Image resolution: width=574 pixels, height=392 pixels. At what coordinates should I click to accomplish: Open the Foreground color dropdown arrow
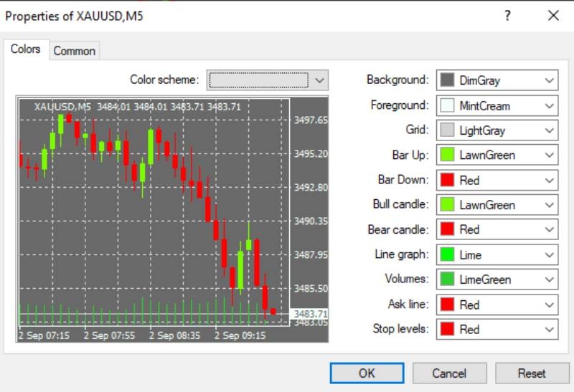[549, 106]
